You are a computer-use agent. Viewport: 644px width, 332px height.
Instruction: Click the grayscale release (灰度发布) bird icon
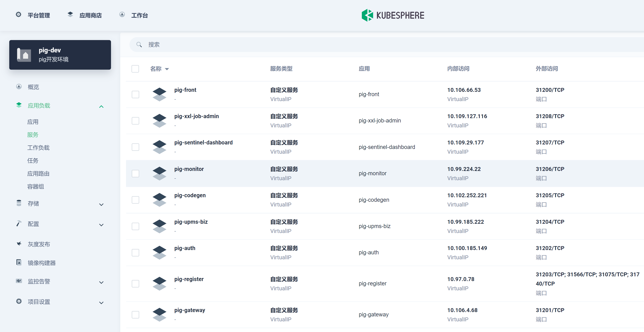pos(19,244)
